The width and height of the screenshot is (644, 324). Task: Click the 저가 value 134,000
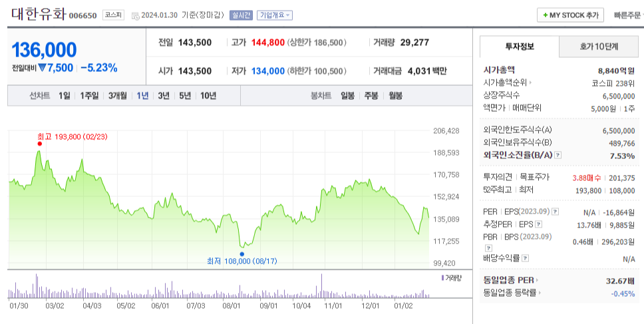coord(268,71)
